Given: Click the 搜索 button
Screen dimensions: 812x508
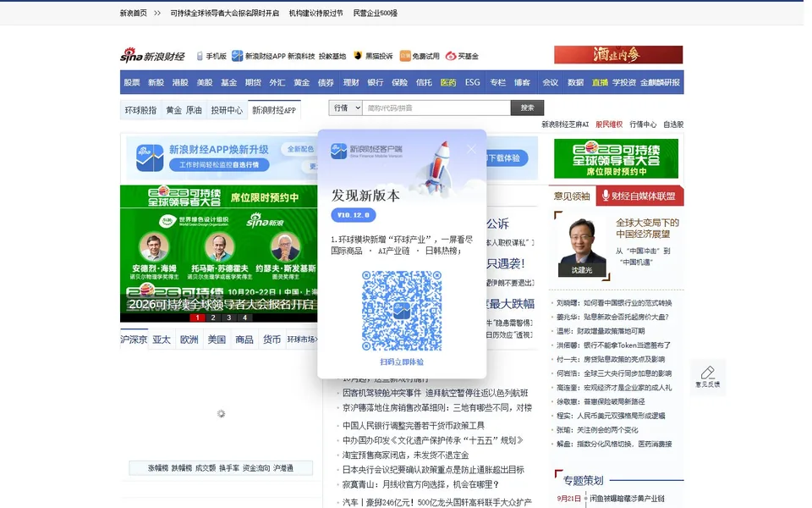Looking at the screenshot, I should point(527,108).
